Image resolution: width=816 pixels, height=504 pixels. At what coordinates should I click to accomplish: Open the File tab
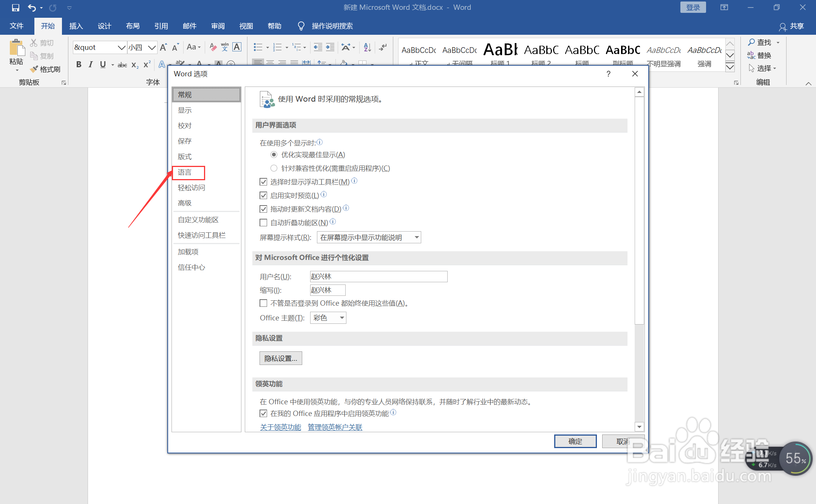tap(17, 26)
